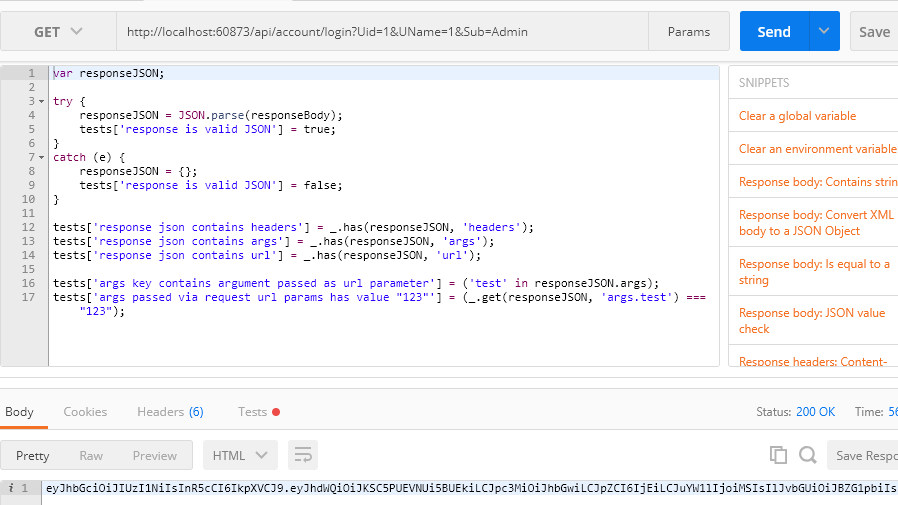898x505 pixels.
Task: Insert the Clear an environment variable snippet
Action: pos(817,149)
